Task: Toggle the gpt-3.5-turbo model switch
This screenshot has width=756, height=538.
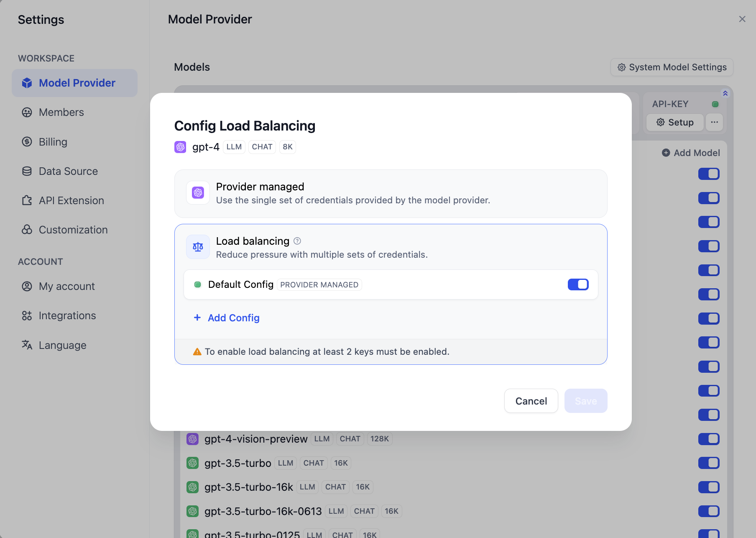Action: [x=708, y=463]
